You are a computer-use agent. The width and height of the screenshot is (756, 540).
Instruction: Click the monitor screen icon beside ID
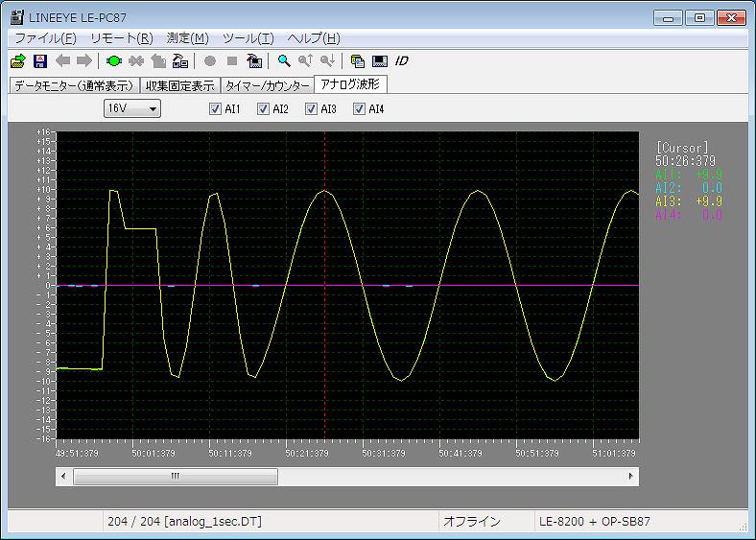point(379,60)
